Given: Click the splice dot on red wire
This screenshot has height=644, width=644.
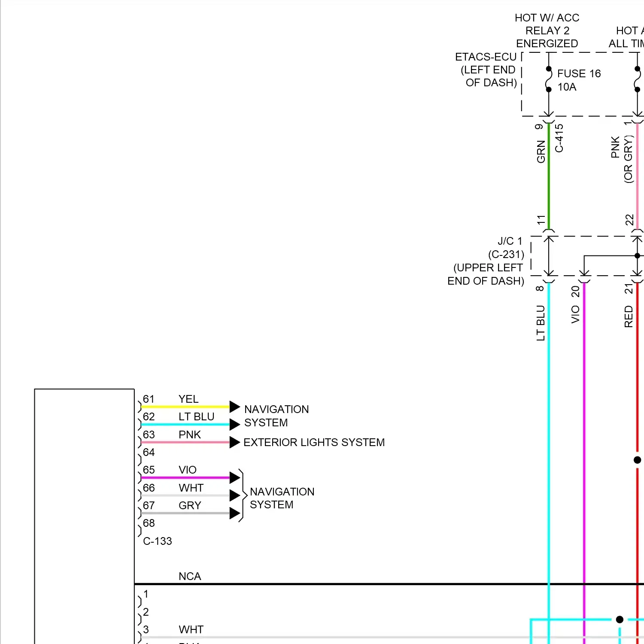Looking at the screenshot, I should pyautogui.click(x=637, y=460).
